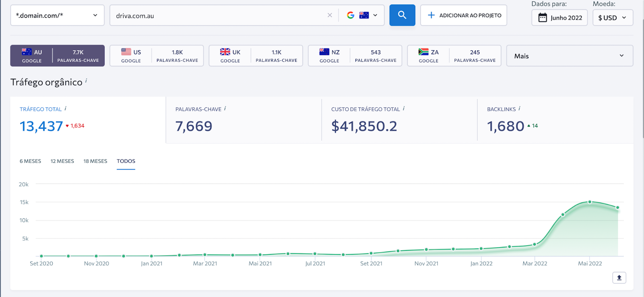Screen dimensions: 644x297
Task: Open the $ USD currency dropdown
Action: pyautogui.click(x=613, y=18)
